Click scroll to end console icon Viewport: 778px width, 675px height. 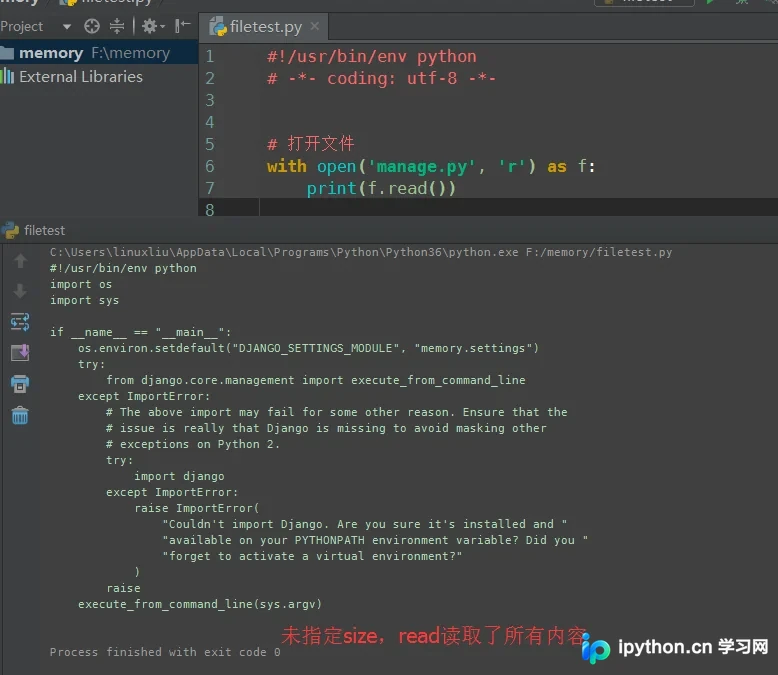(x=20, y=353)
